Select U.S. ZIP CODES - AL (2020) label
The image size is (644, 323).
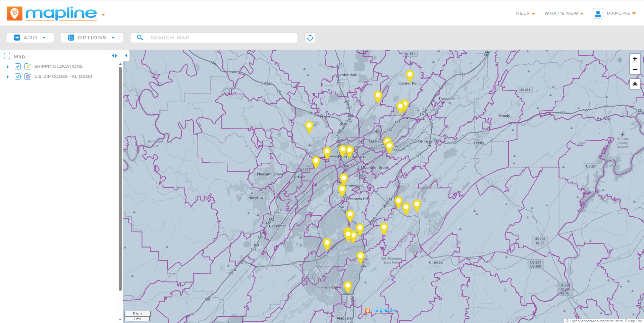(63, 76)
